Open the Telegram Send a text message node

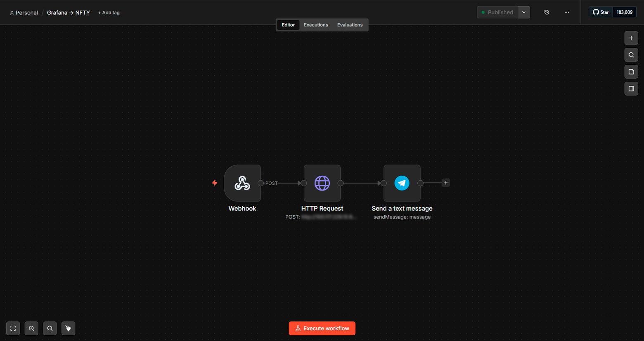click(x=401, y=183)
